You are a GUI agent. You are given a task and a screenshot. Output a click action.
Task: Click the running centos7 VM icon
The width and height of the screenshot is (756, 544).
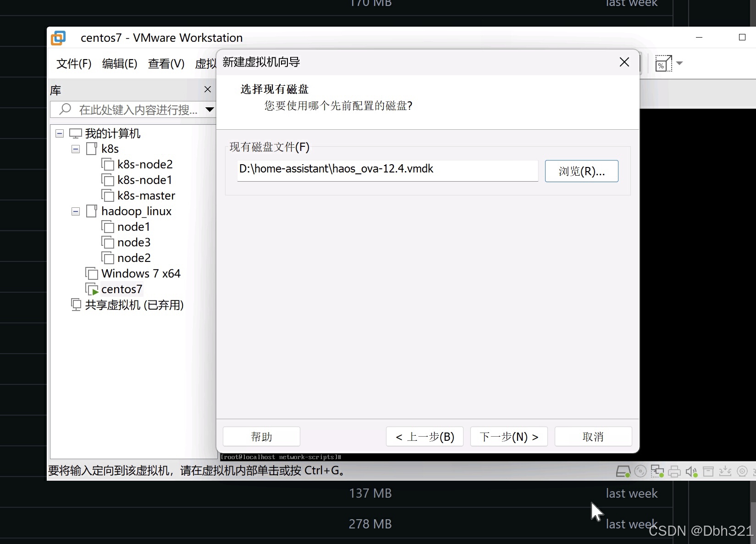click(92, 289)
